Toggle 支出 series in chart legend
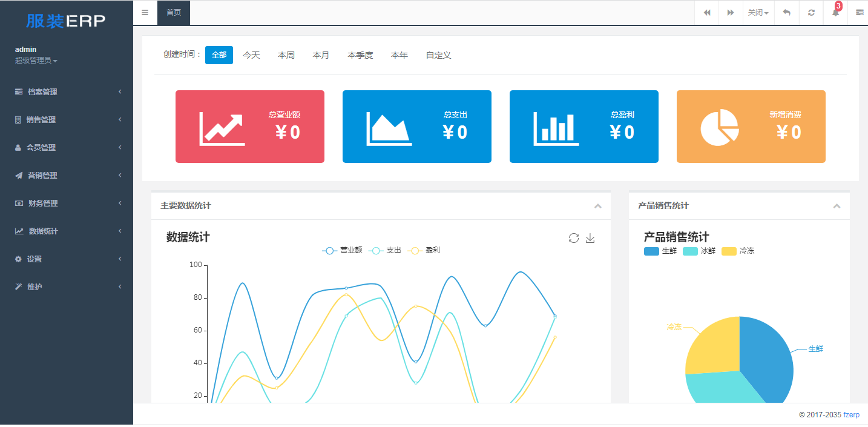Viewport: 868px width, 427px height. [x=387, y=250]
